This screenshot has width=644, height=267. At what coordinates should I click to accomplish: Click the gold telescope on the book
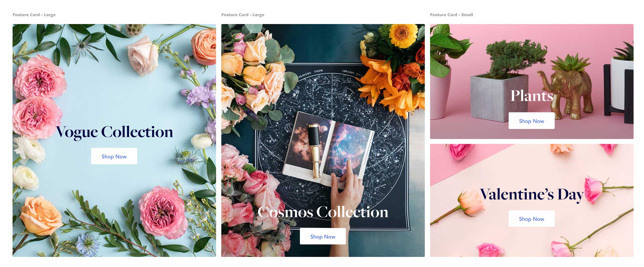click(315, 151)
